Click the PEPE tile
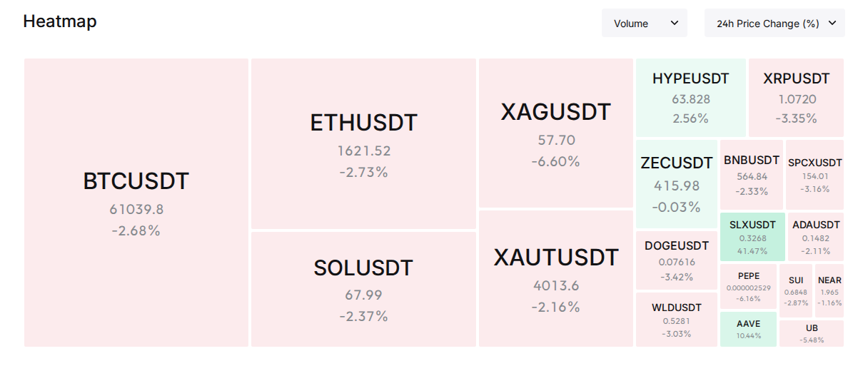This screenshot has height=371, width=868. coord(748,286)
